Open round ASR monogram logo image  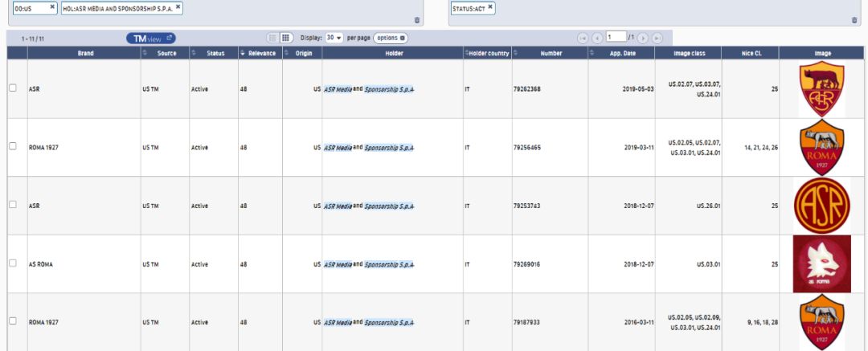821,206
